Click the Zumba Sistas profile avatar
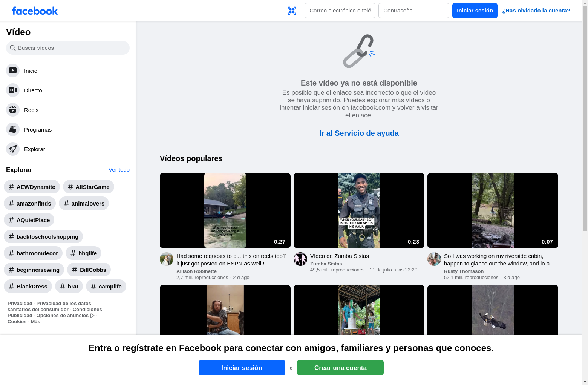This screenshot has height=385, width=588. pos(300,259)
